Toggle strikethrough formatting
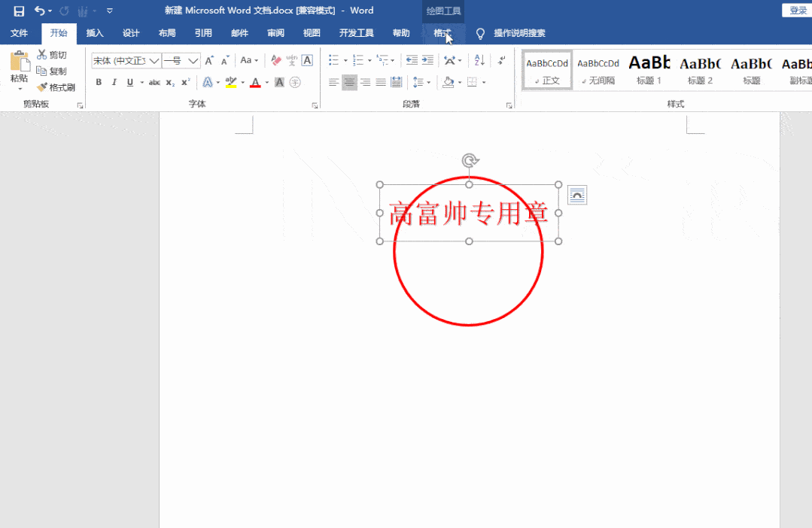This screenshot has height=528, width=812. point(154,82)
